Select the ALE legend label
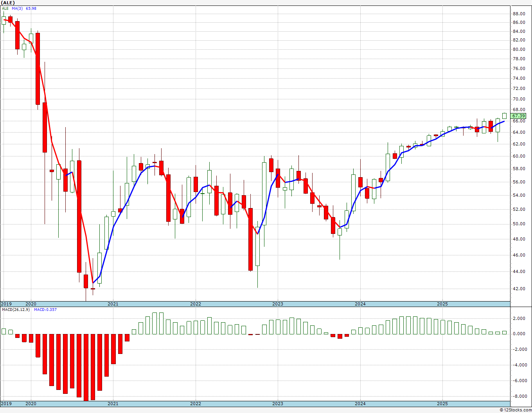 pos(5,8)
